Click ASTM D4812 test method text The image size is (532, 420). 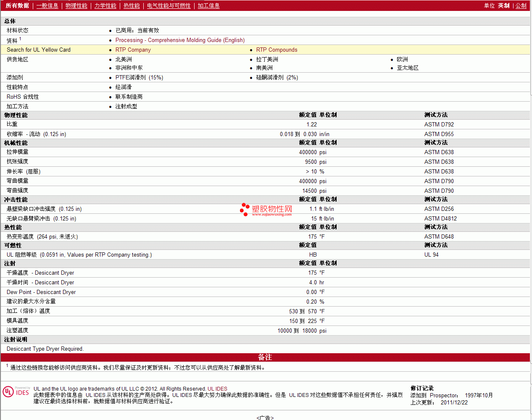coord(440,218)
